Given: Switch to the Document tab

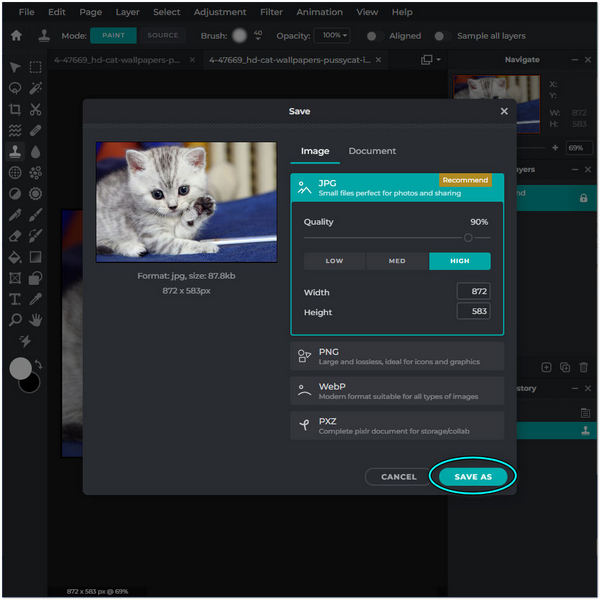Looking at the screenshot, I should [x=372, y=151].
